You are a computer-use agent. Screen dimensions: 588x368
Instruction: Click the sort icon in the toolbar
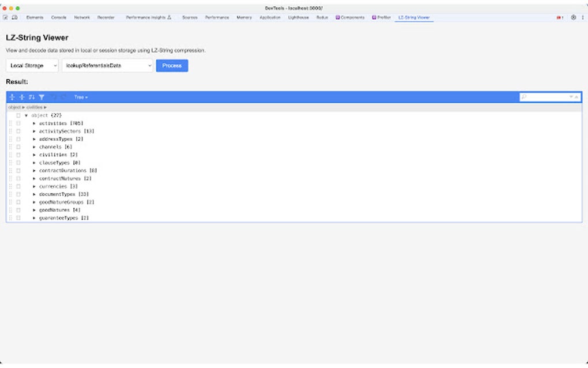[x=32, y=97]
